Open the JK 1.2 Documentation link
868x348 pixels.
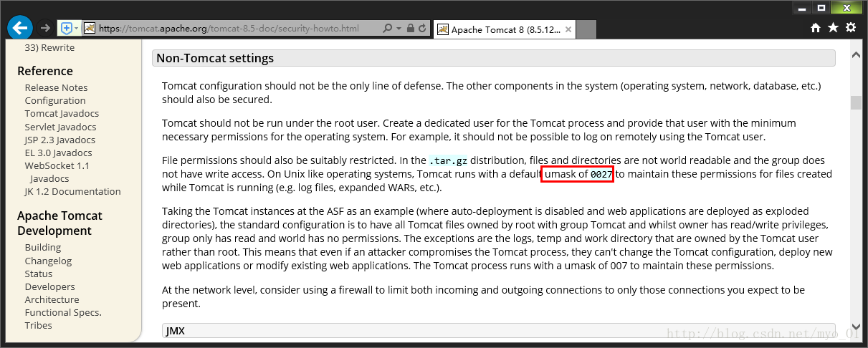click(72, 191)
